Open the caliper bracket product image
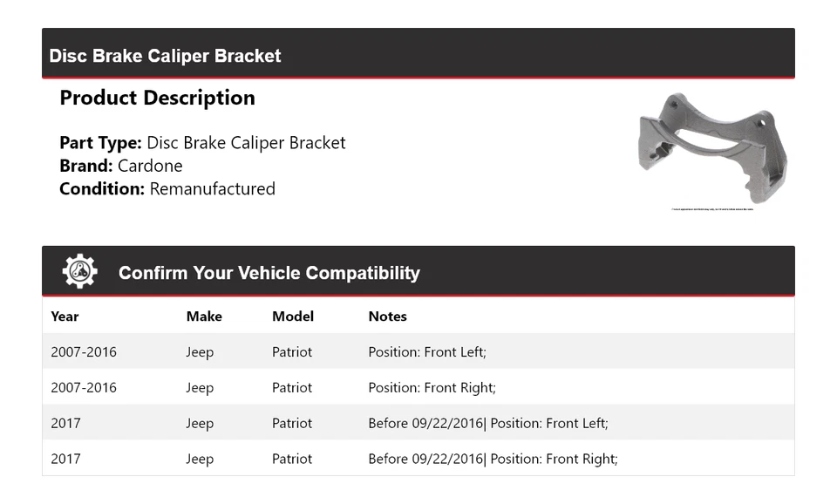This screenshot has width=837, height=504. 712,146
